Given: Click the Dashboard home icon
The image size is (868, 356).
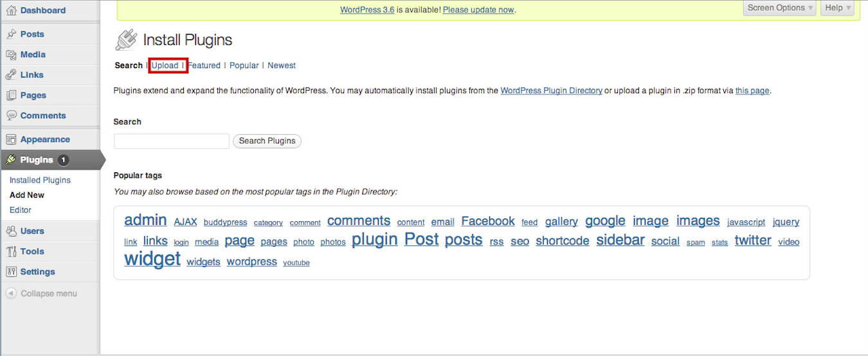Looking at the screenshot, I should [x=11, y=10].
